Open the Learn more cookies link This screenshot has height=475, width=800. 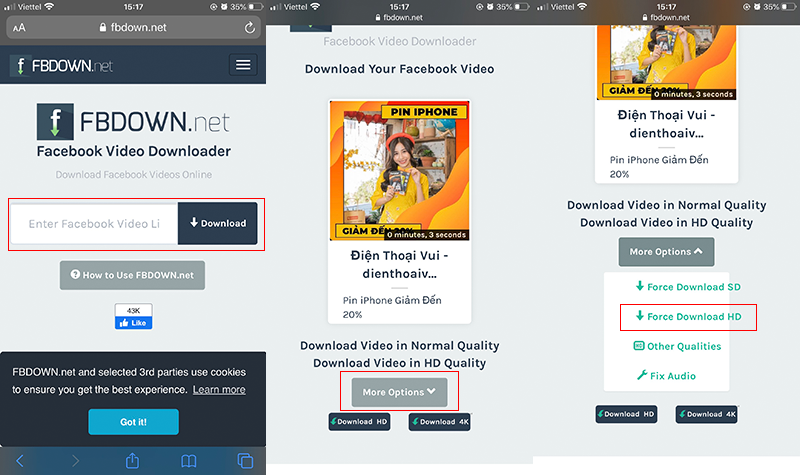coord(219,390)
